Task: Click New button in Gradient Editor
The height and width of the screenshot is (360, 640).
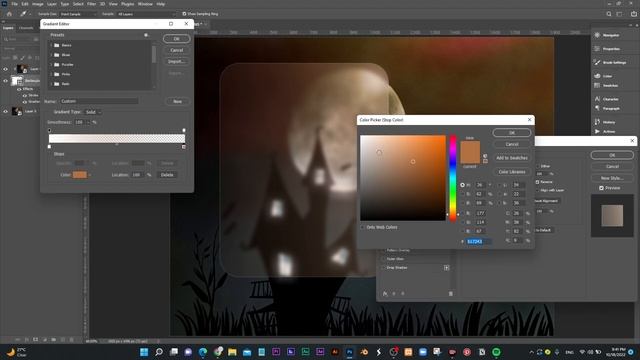Action: 177,101
